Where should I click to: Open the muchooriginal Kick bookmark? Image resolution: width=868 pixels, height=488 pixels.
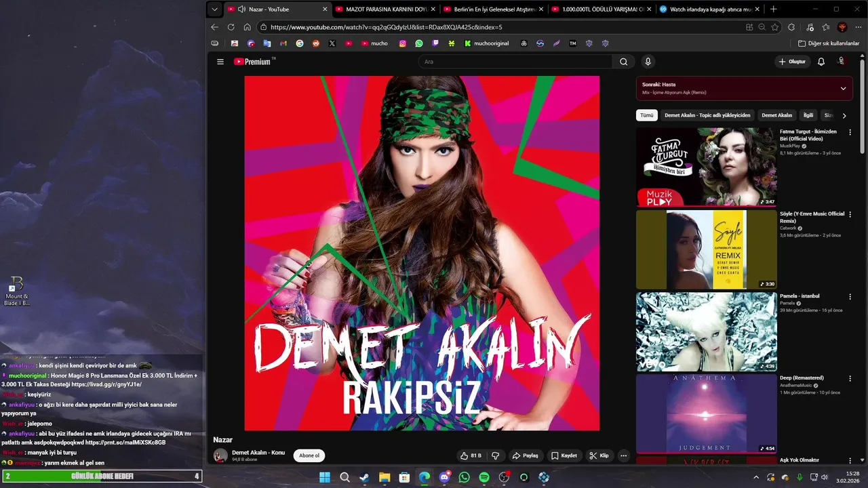[x=486, y=43]
